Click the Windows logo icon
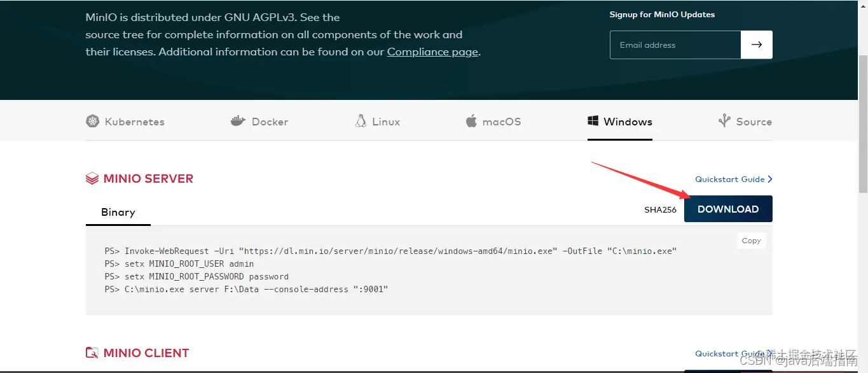 point(593,121)
